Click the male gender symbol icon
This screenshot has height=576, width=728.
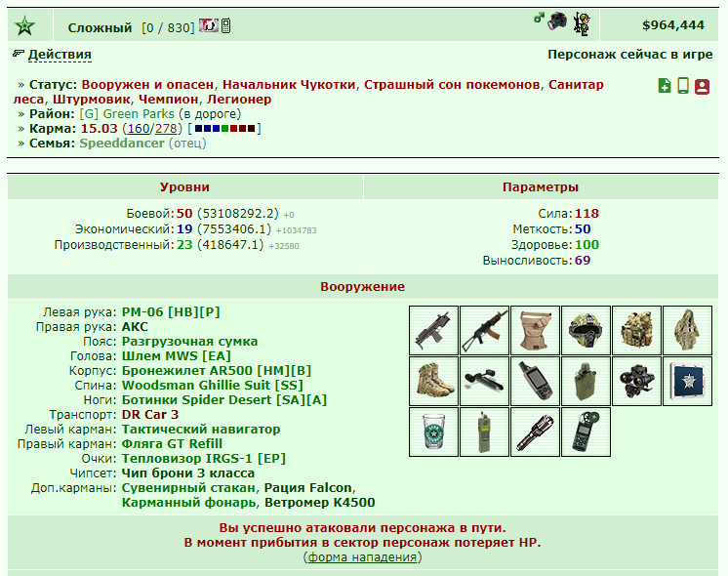[539, 18]
